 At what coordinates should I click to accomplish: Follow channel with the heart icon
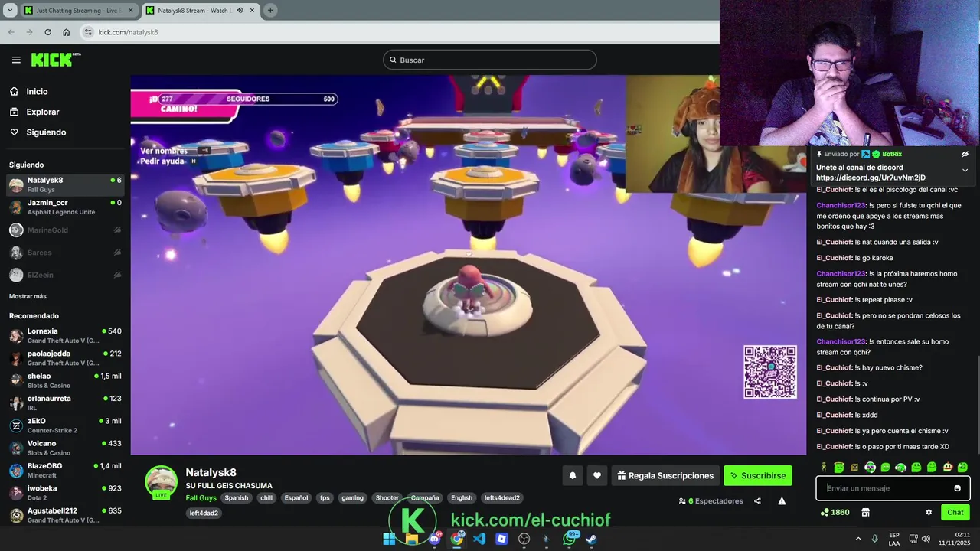pyautogui.click(x=597, y=476)
